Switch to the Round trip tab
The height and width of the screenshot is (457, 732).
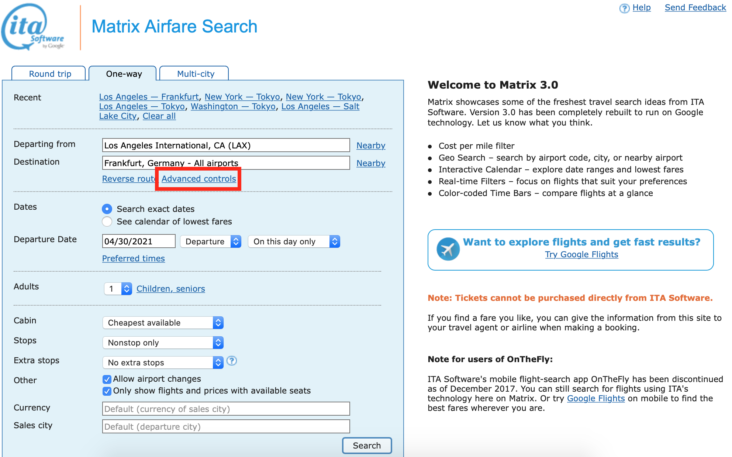50,74
